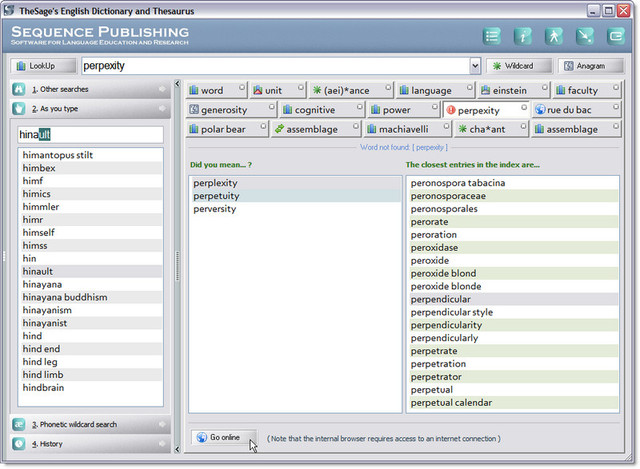Switch to the power tab
Viewport: 640px width, 469px height.
coord(403,110)
